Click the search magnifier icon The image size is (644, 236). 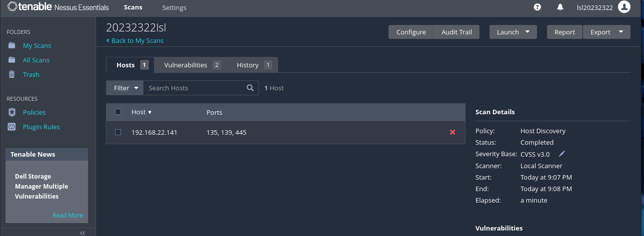pyautogui.click(x=250, y=88)
